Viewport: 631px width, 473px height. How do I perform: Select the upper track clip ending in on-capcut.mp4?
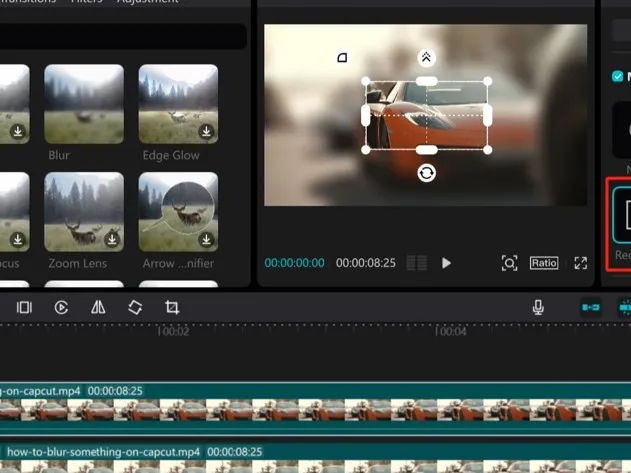click(316, 407)
